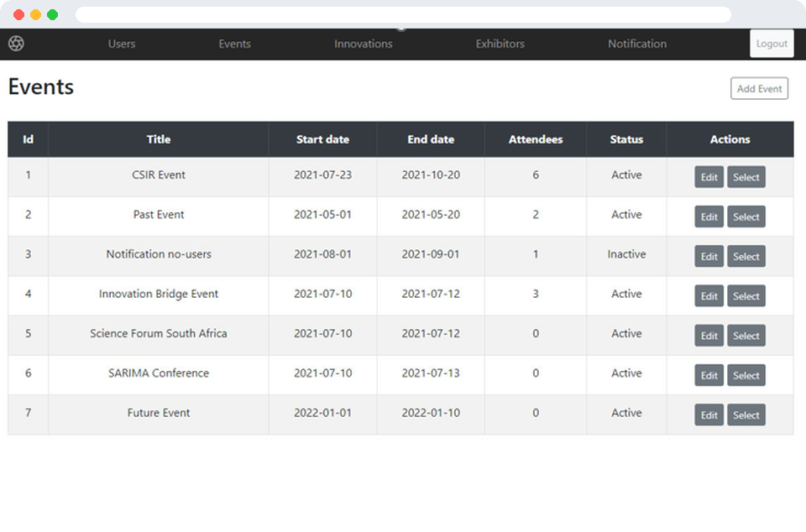Select the Science Forum South Africa event
The width and height of the screenshot is (806, 532).
[x=746, y=336]
